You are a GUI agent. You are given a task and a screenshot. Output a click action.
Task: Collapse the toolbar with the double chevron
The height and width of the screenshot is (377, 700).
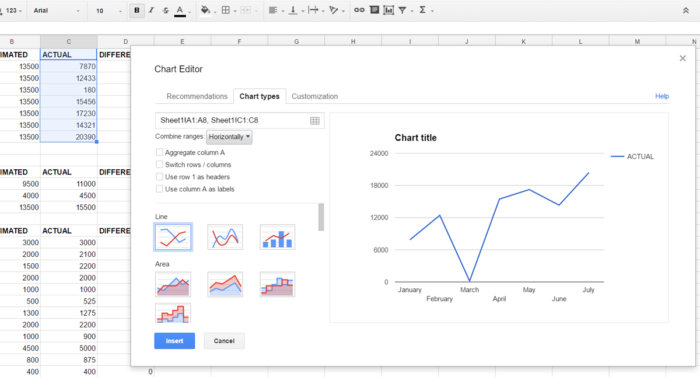pos(686,10)
